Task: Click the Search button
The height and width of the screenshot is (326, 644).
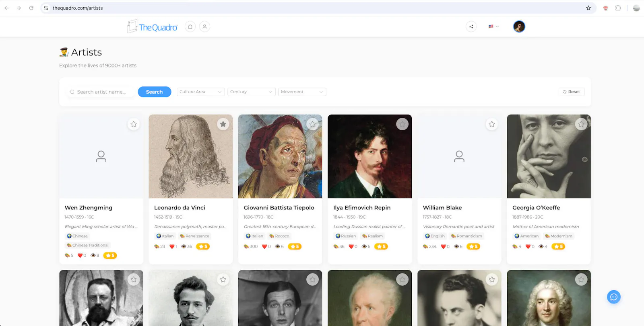Action: click(155, 92)
